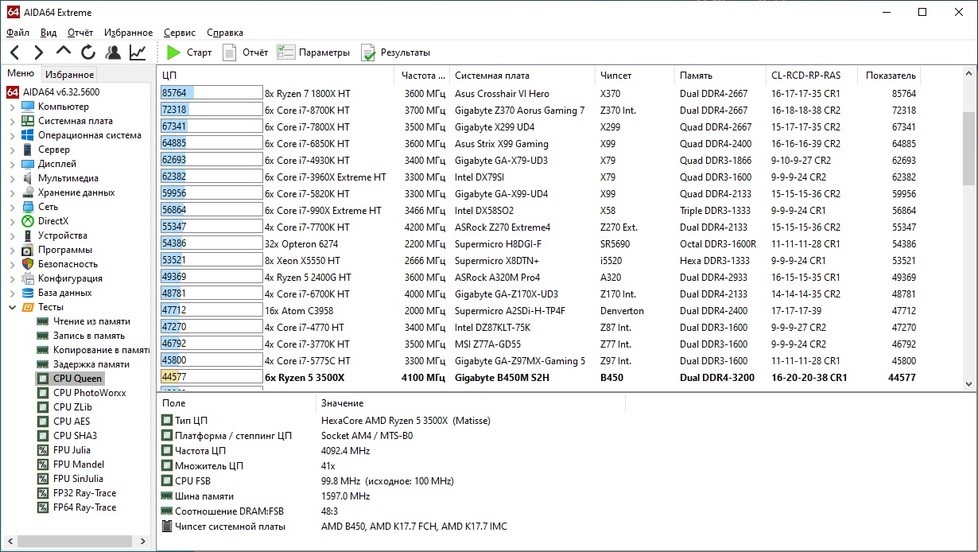Expand the Системная плата tree node
This screenshot has height=552, width=978.
tap(12, 121)
